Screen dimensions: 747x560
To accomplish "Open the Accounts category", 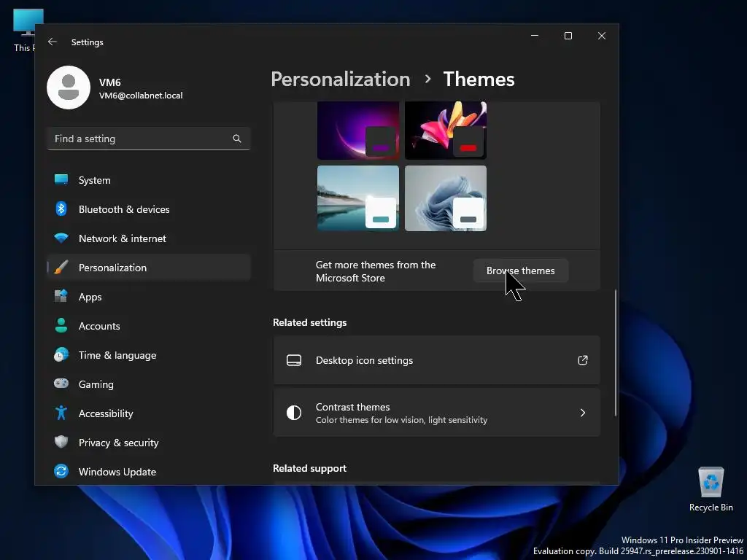I will tap(149, 326).
